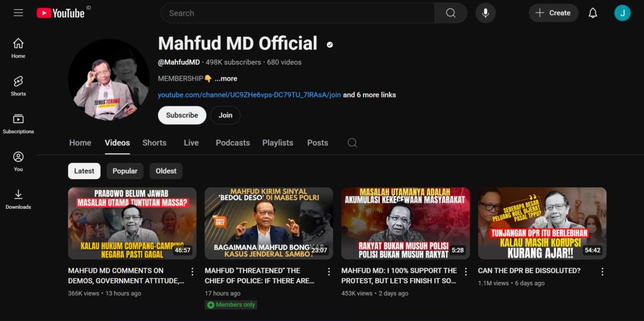This screenshot has width=644, height=321.
Task: Open the notifications bell
Action: [592, 13]
